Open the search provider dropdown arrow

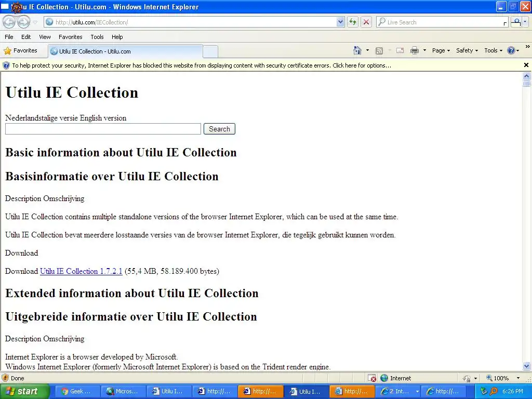click(525, 22)
